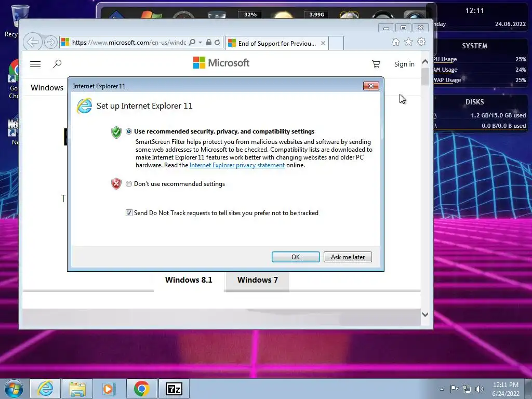Click the 3.99G gadget in top dock

point(316,15)
